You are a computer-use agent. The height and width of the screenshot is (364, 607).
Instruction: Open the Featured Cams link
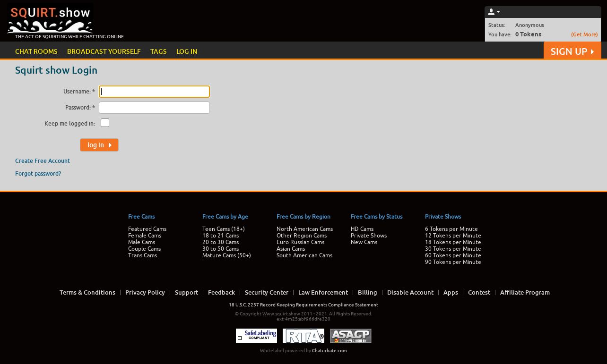tap(147, 229)
